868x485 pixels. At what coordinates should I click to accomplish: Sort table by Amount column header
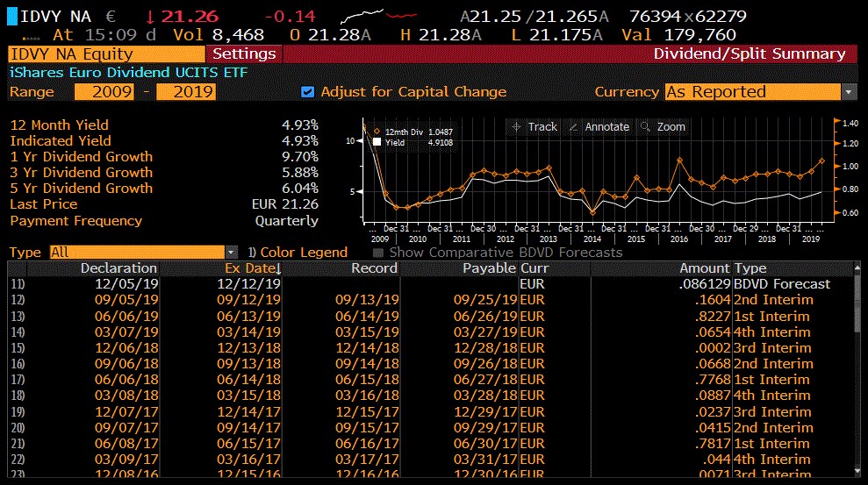(x=704, y=268)
